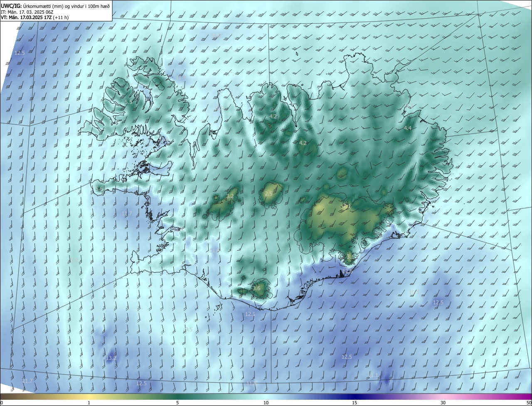This screenshot has width=532, height=406.
Task: Click the colour scale tick label '0'
Action: coord(1,403)
